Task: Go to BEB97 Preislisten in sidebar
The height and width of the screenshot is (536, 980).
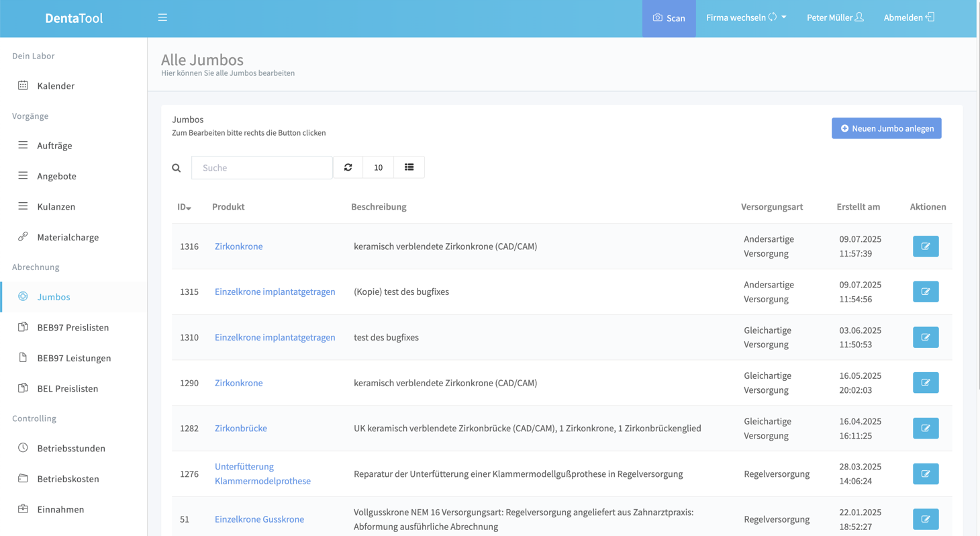Action: point(72,328)
